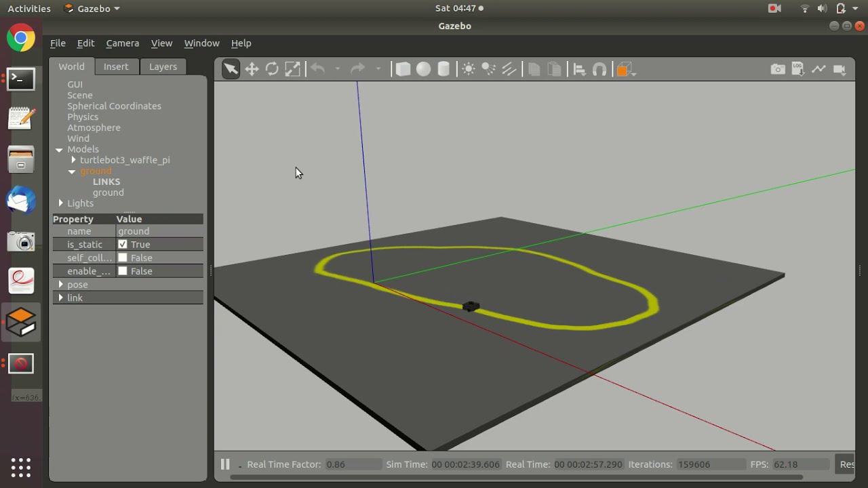Screen dimensions: 868x488
Task: Open the data logger icon
Action: click(798, 69)
